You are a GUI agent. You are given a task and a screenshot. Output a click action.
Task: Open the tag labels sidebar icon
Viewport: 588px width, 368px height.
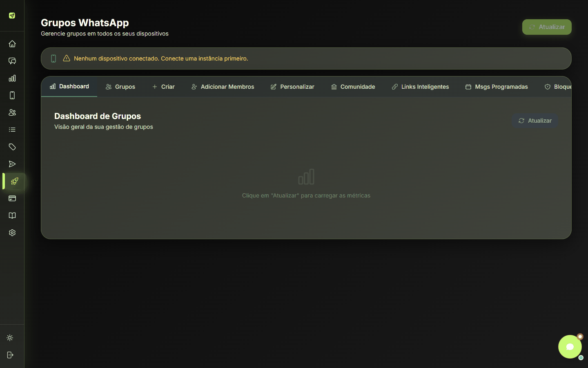(12, 147)
